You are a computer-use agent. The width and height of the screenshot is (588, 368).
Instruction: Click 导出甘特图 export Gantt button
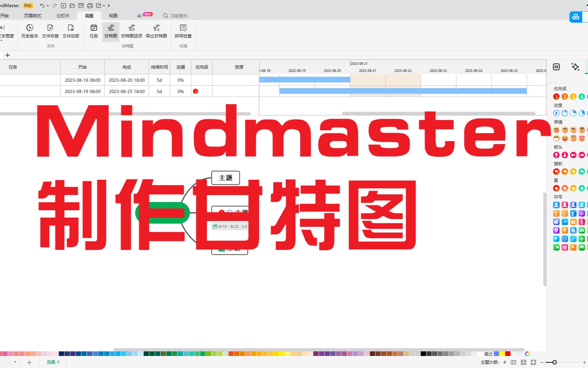(156, 31)
